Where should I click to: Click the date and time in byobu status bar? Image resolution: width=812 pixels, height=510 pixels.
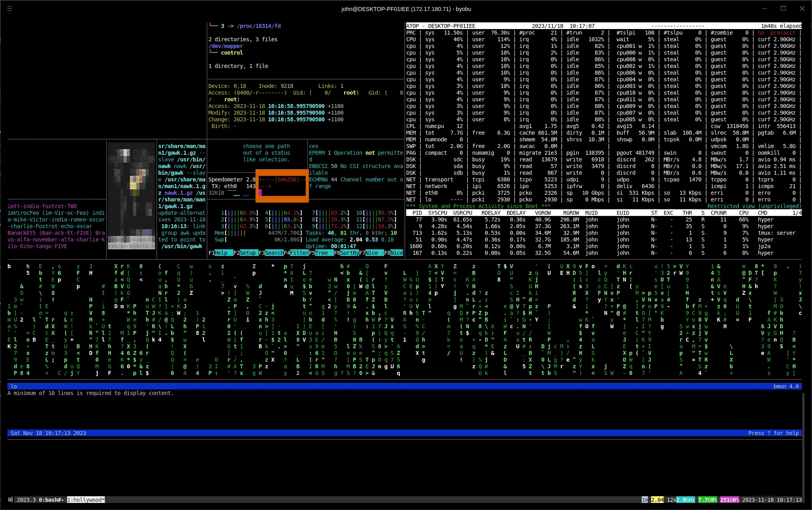(772, 500)
